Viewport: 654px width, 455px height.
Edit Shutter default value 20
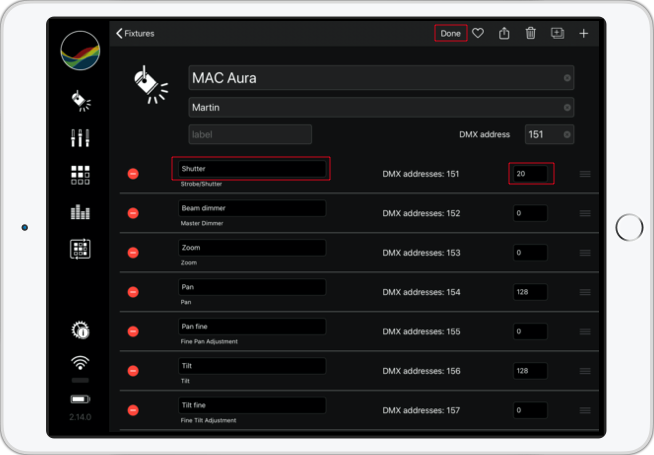(x=530, y=174)
